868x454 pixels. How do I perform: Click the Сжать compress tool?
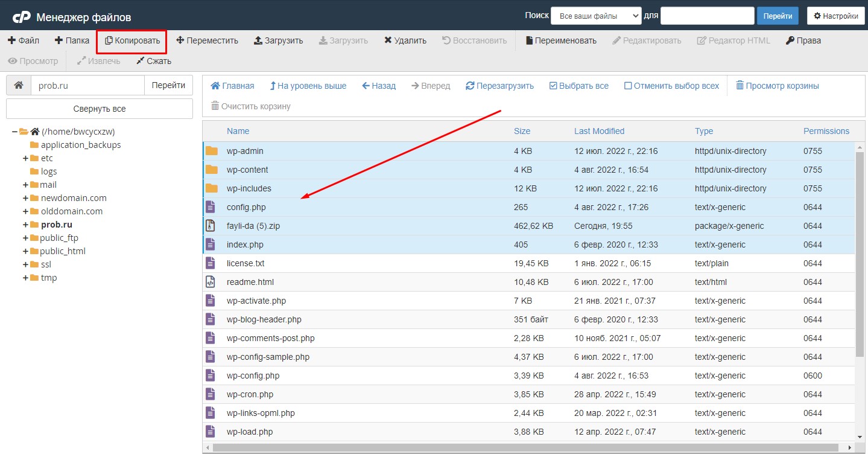(154, 61)
